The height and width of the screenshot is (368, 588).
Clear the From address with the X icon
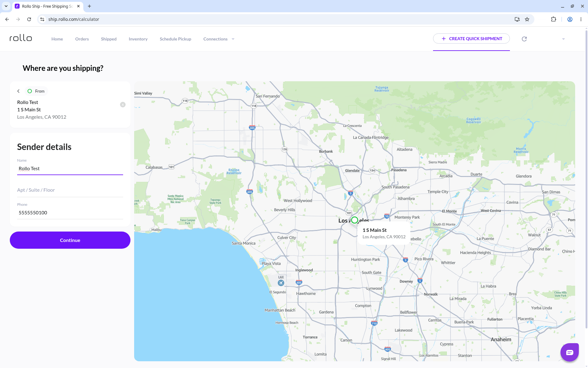123,105
